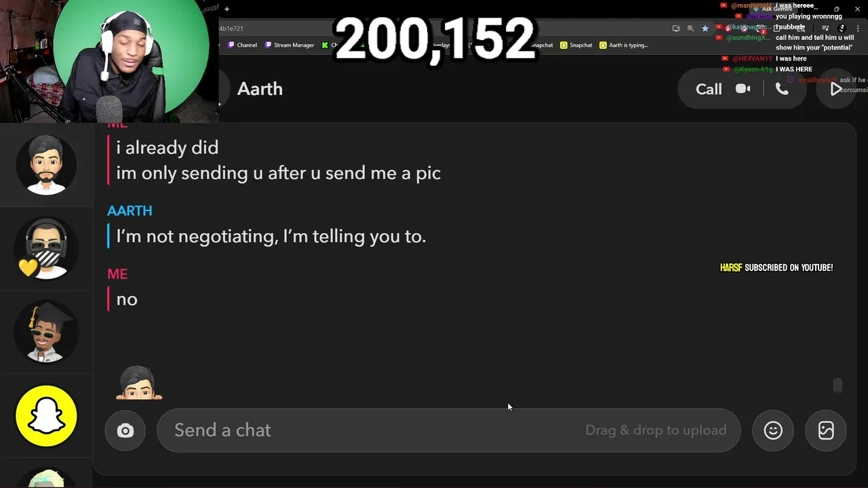Open a new browser tab

(226, 9)
